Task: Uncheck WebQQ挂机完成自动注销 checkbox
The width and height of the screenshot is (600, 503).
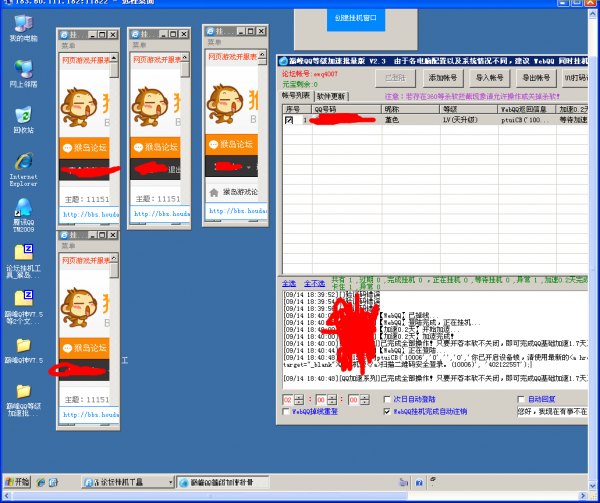Action: pos(387,412)
